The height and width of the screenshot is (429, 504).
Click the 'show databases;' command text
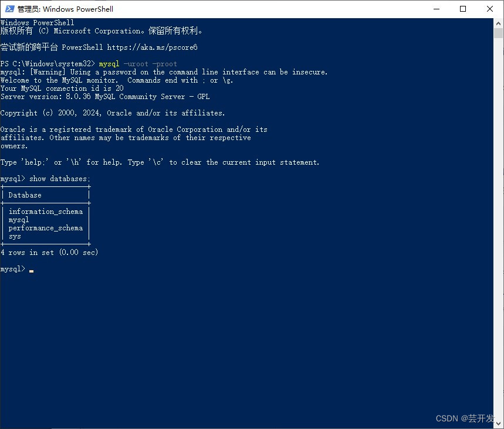pyautogui.click(x=60, y=179)
